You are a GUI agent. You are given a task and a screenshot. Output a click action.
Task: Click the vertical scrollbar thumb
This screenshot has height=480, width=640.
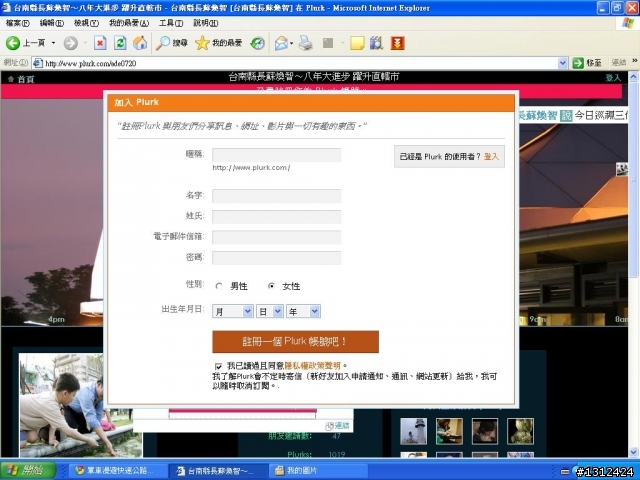[x=633, y=180]
